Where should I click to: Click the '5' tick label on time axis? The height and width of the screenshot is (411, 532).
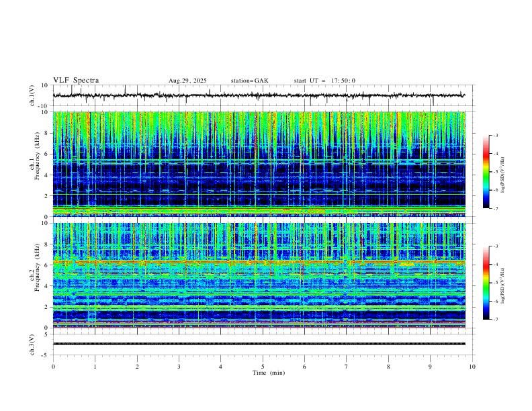pyautogui.click(x=263, y=367)
